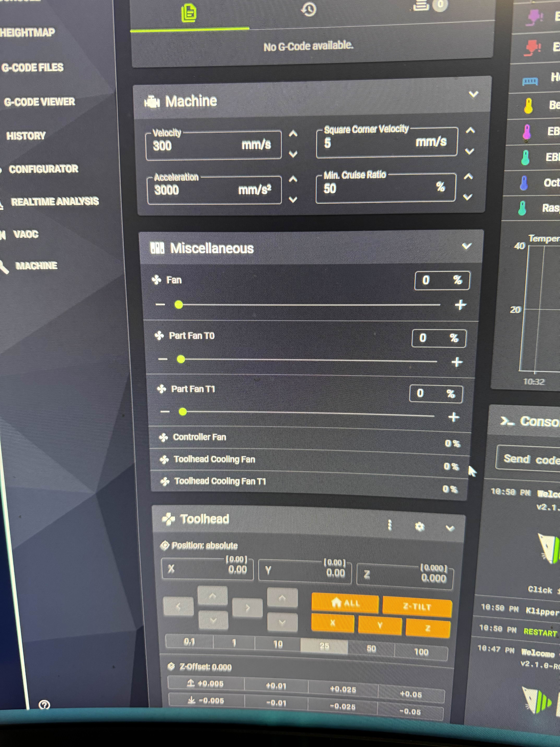The width and height of the screenshot is (560, 747).
Task: Collapse the Miscellaneous panel chevron
Action: pos(467,246)
